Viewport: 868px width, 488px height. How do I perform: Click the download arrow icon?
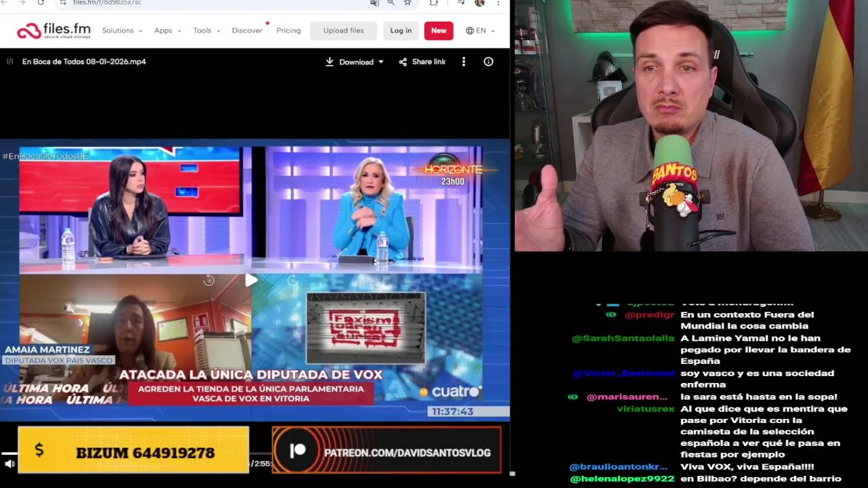coord(330,62)
